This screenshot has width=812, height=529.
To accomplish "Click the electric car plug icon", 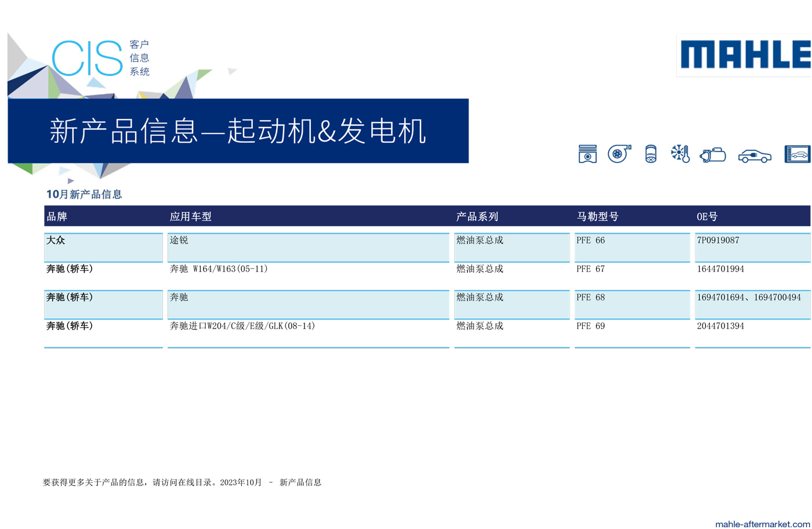I will pyautogui.click(x=755, y=156).
